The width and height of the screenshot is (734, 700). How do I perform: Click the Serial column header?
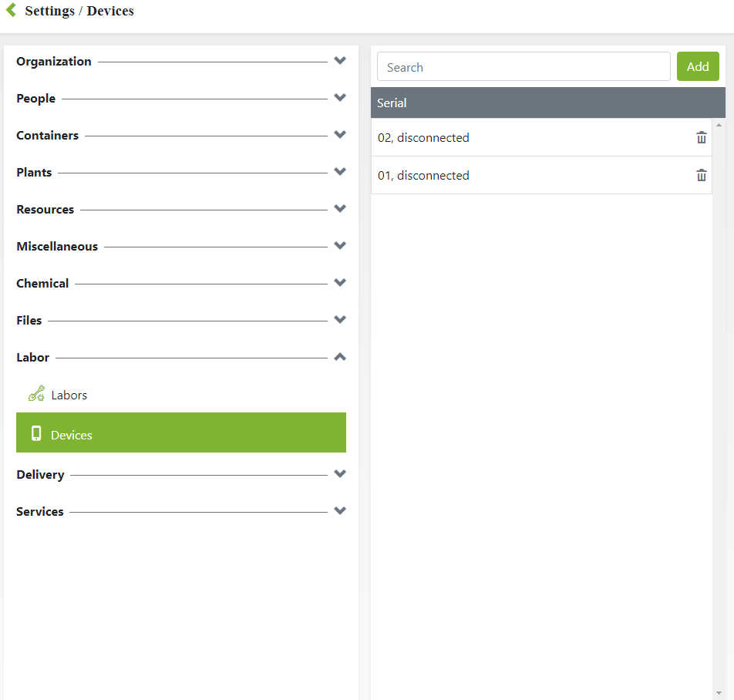pyautogui.click(x=392, y=103)
